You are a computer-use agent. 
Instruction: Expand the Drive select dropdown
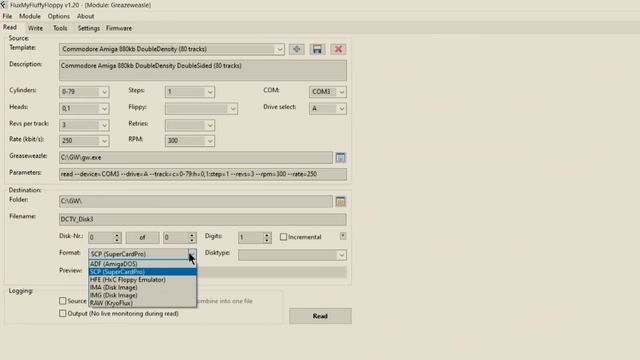pyautogui.click(x=342, y=109)
